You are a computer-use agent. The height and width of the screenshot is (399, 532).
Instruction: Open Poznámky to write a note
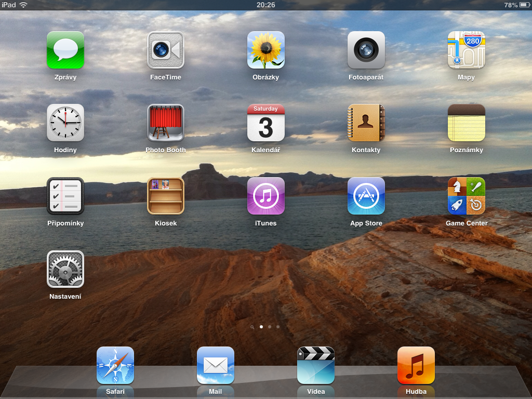pos(466,124)
